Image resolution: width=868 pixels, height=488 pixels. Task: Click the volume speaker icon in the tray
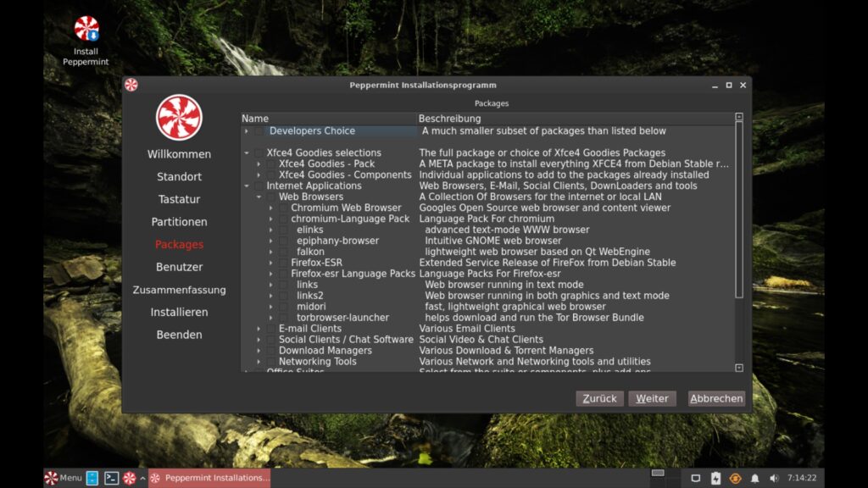pos(774,478)
